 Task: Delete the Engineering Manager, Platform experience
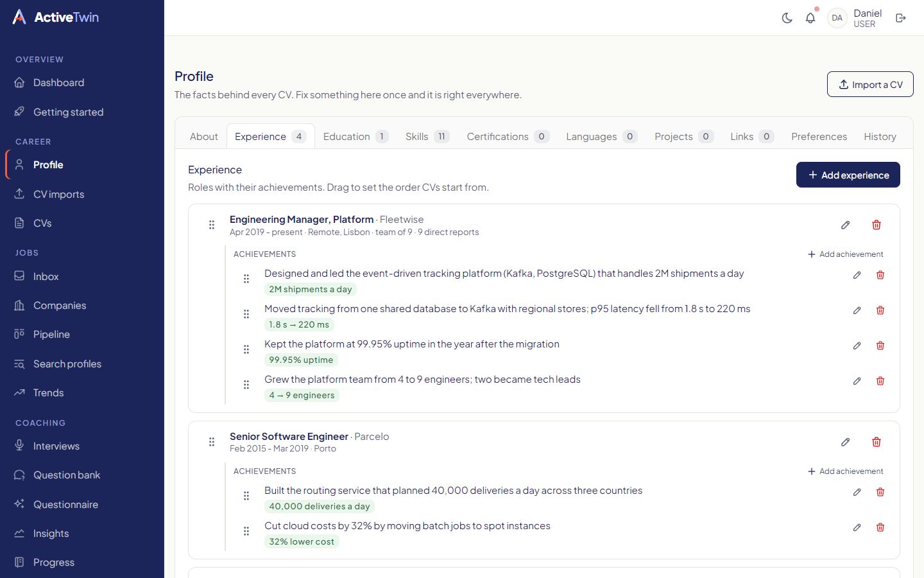coord(877,225)
